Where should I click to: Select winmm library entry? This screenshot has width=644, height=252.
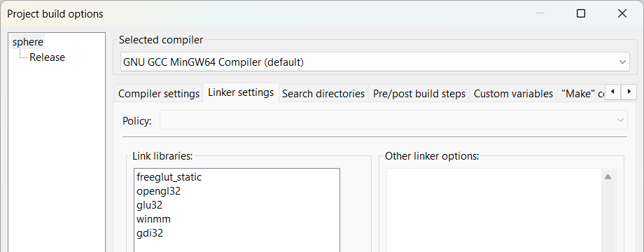pyautogui.click(x=153, y=219)
